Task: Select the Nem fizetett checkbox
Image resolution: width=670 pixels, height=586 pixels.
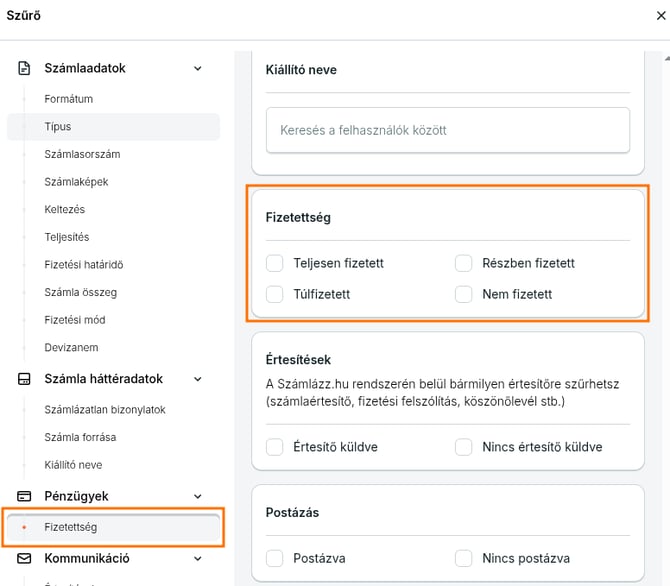Action: (463, 294)
